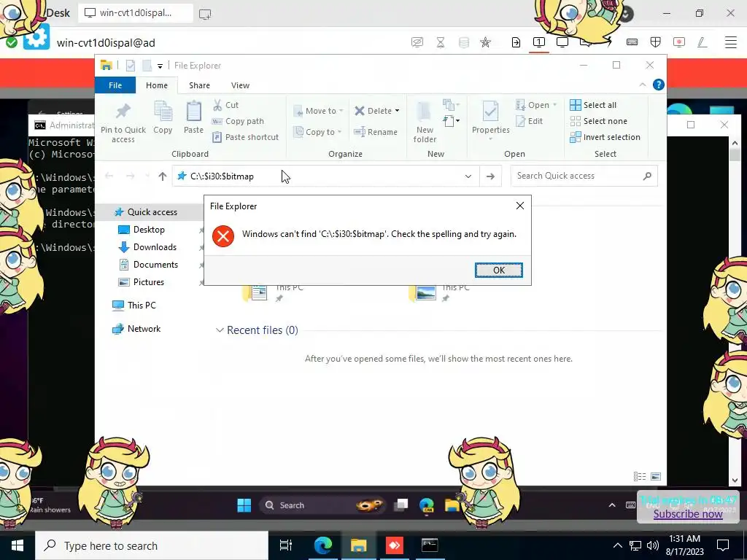Image resolution: width=747 pixels, height=560 pixels.
Task: Collapse the ribbon with the chevron
Action: (642, 85)
